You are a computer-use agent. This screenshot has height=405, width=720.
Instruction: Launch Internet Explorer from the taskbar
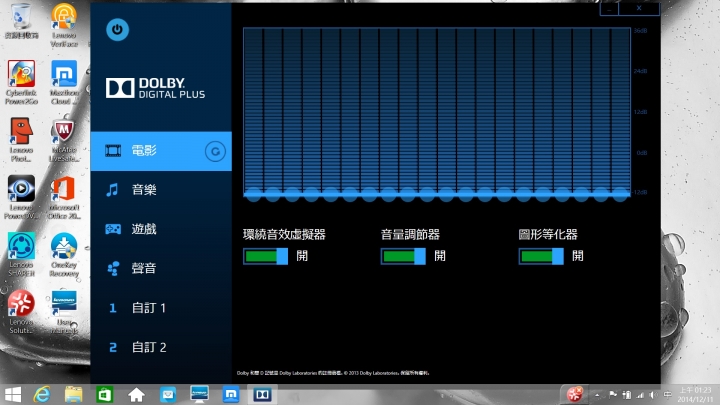[42, 394]
